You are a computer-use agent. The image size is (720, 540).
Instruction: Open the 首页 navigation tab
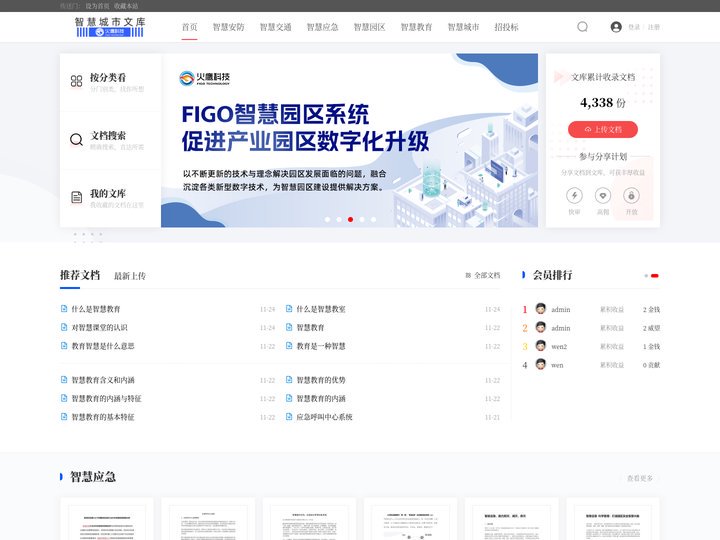(189, 27)
